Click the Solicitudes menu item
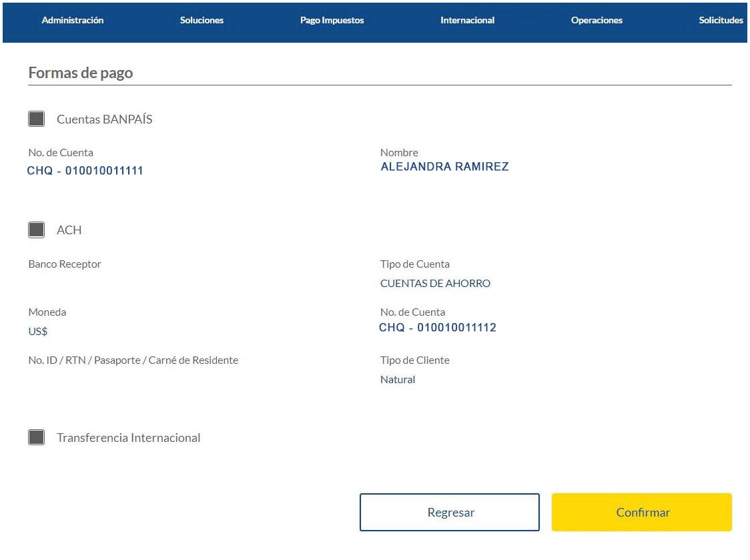The image size is (750, 560). click(721, 21)
